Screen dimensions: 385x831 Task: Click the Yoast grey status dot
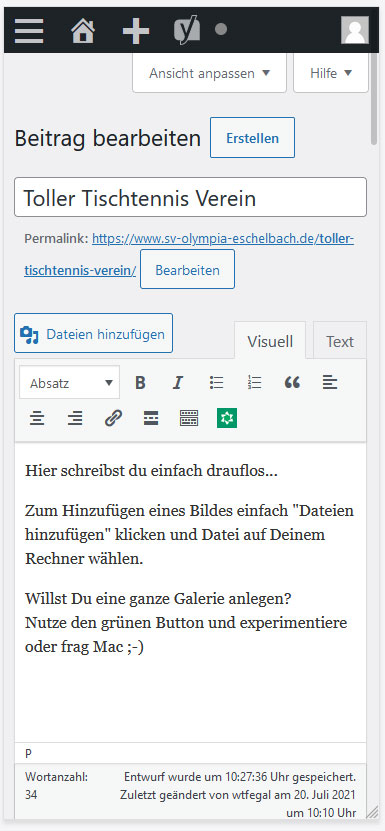pos(221,29)
